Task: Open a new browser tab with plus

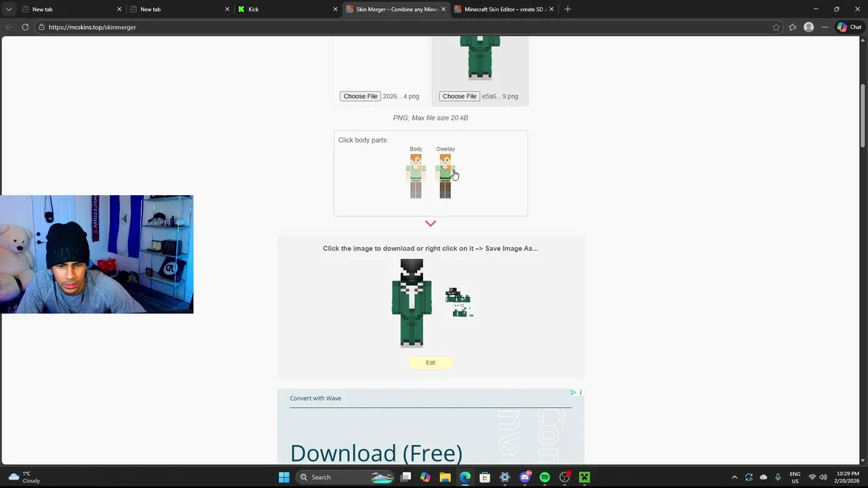Action: tap(568, 9)
